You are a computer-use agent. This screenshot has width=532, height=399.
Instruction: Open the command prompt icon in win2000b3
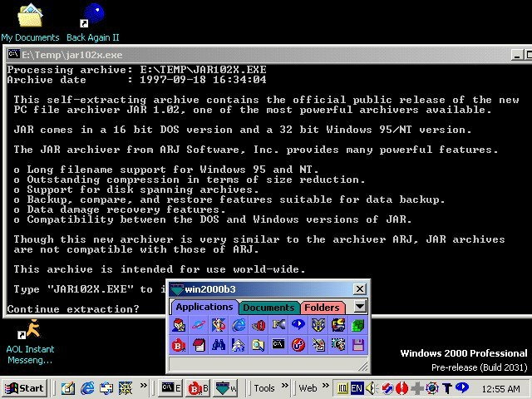click(x=278, y=345)
